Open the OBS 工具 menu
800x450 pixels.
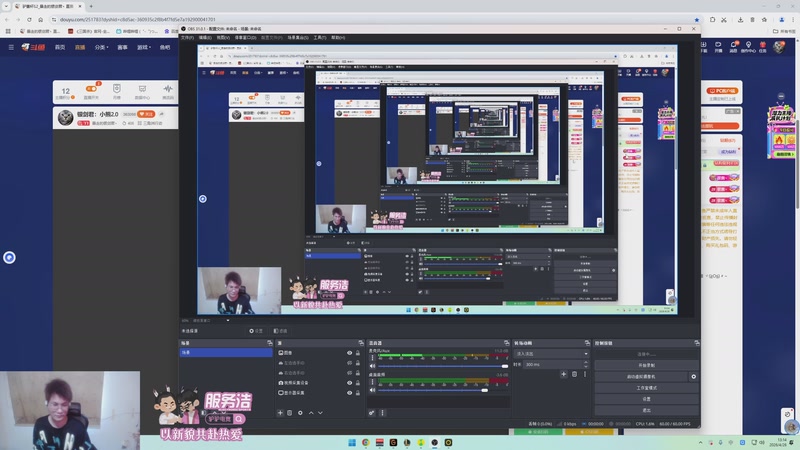pos(320,38)
